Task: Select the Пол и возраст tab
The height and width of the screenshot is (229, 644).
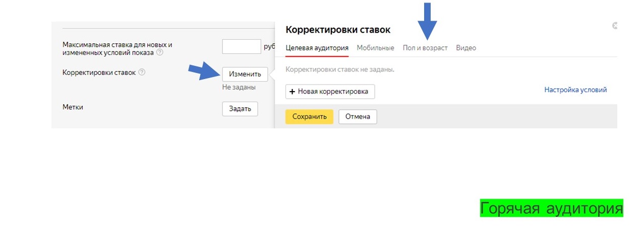Action: pyautogui.click(x=425, y=48)
